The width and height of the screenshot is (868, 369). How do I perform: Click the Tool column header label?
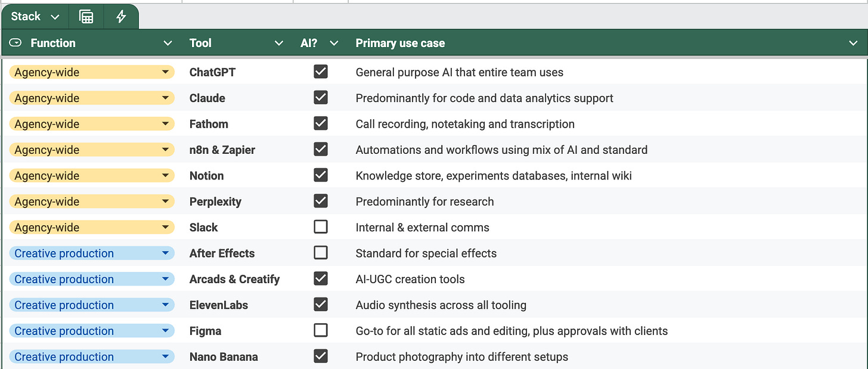[x=200, y=43]
